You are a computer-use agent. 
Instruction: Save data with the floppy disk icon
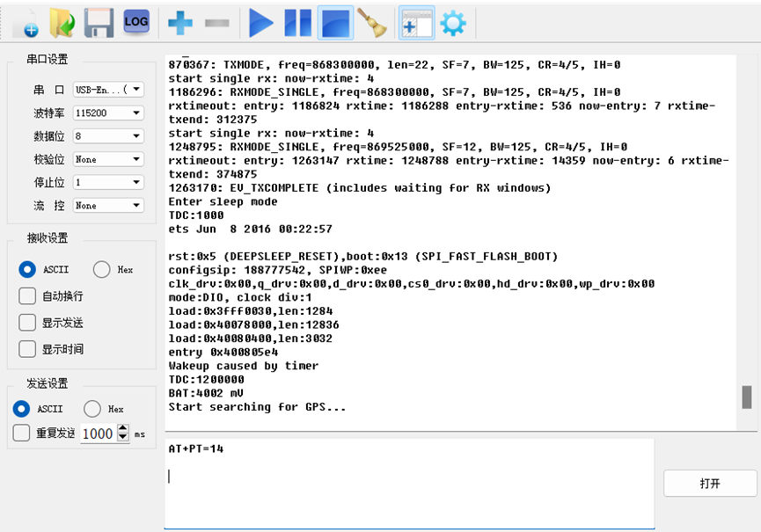click(x=99, y=23)
